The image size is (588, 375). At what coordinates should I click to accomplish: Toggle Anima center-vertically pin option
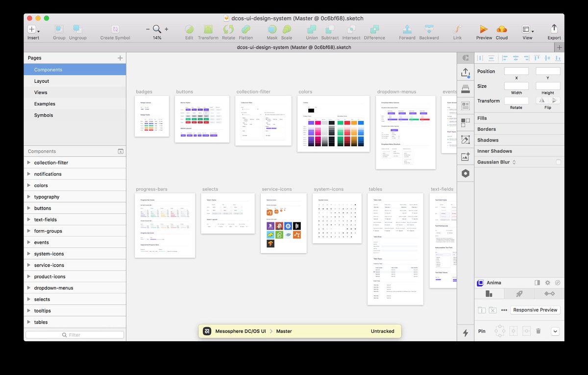coord(526,331)
